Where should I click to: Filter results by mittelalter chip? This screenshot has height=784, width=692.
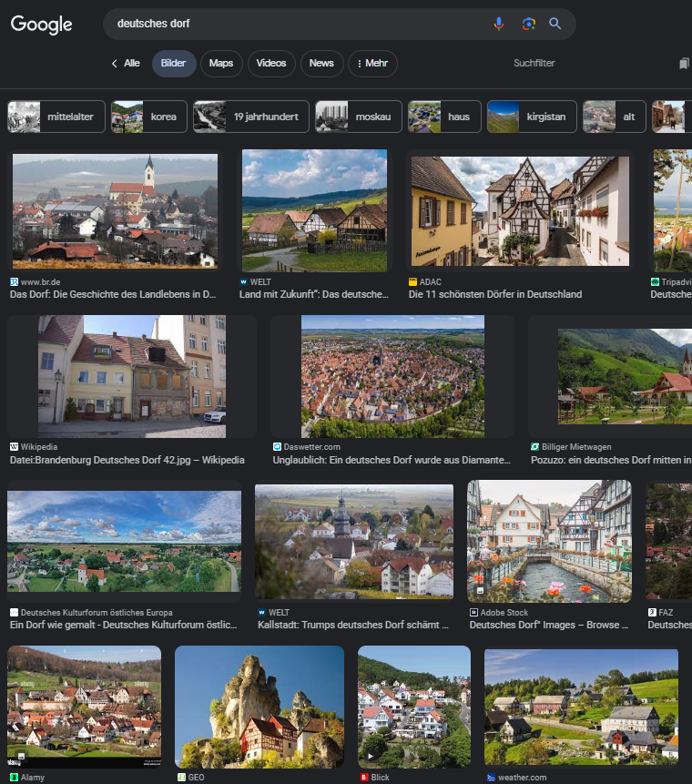pyautogui.click(x=56, y=117)
